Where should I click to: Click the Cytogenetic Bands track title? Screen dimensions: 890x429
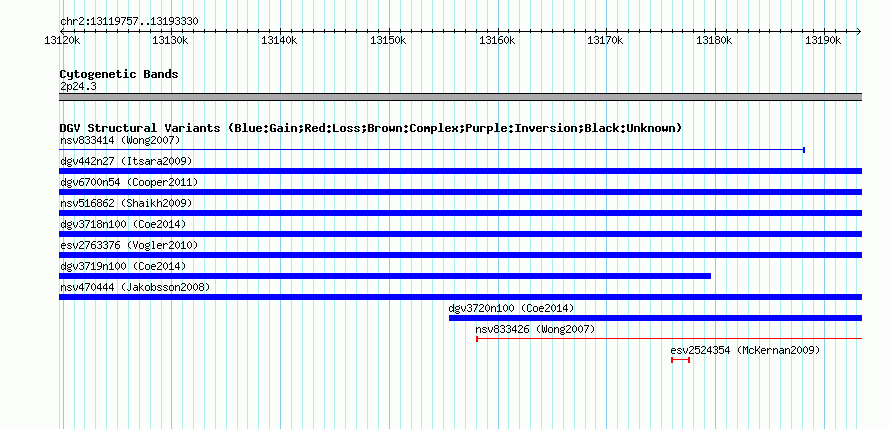point(119,74)
